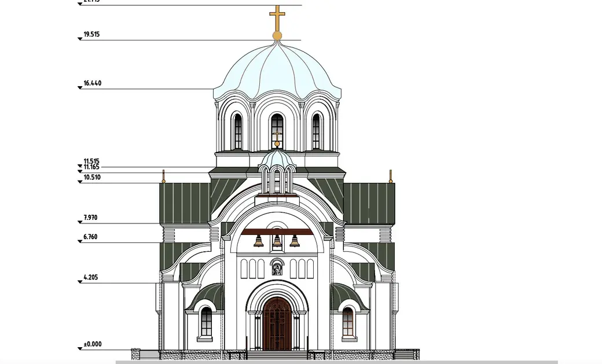
Task: Click the 11.165 elevation label
Action: pyautogui.click(x=91, y=167)
